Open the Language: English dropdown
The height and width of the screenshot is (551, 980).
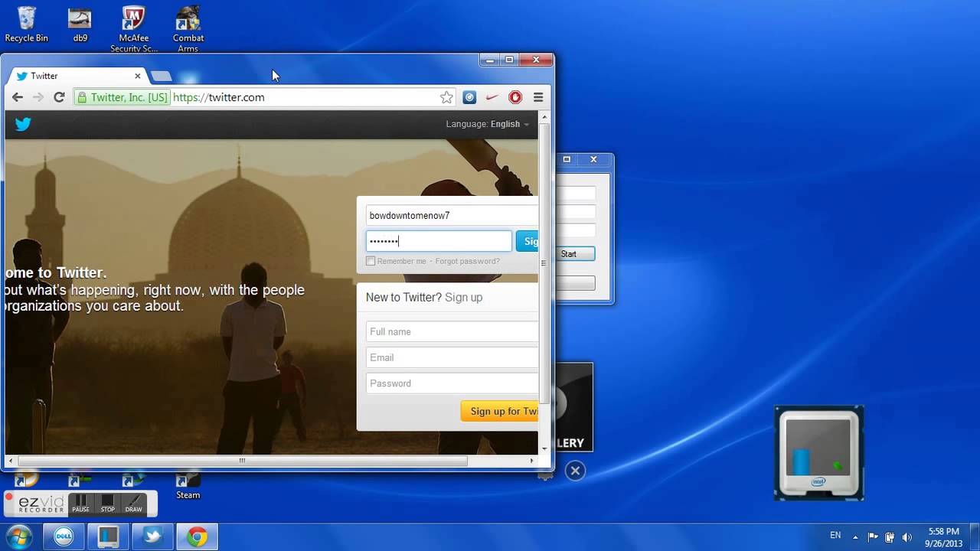point(488,124)
